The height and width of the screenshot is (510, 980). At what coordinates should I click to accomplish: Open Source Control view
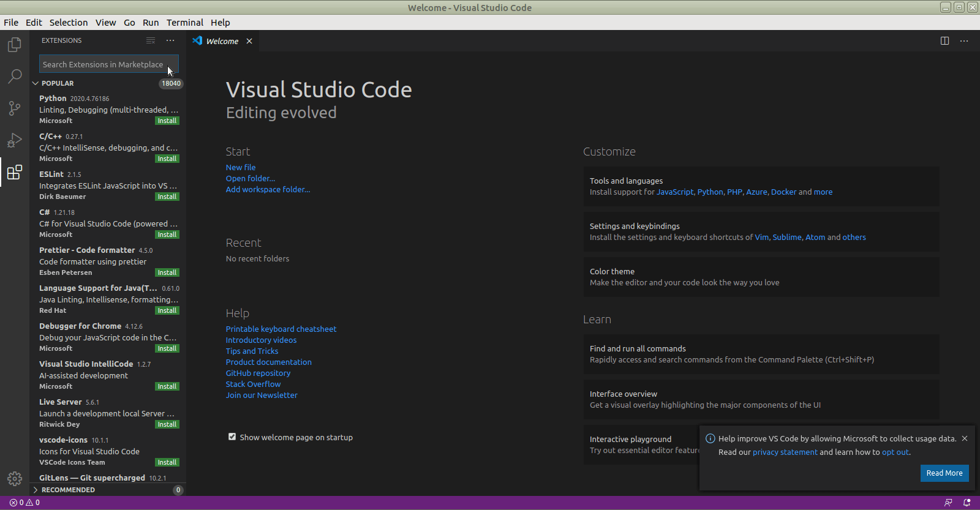(15, 108)
